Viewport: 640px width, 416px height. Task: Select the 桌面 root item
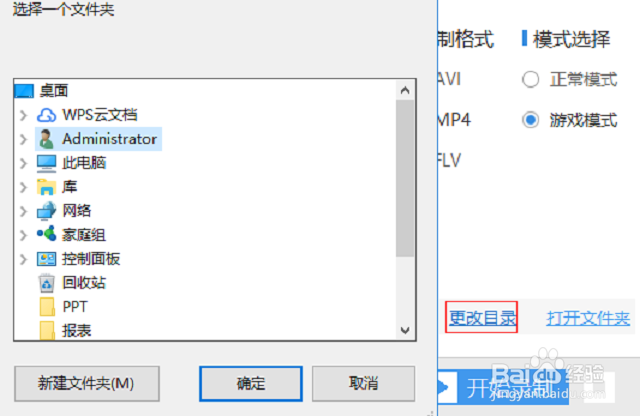42,91
